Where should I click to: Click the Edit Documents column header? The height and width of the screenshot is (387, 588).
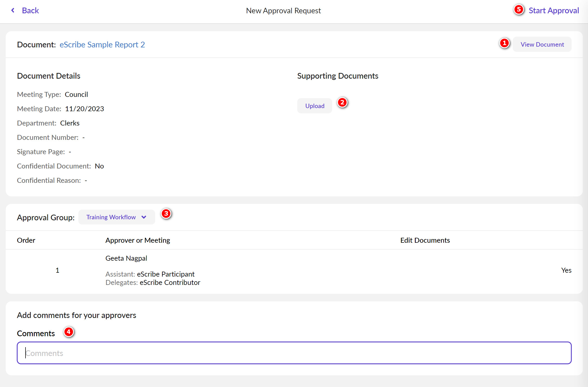[x=425, y=240]
